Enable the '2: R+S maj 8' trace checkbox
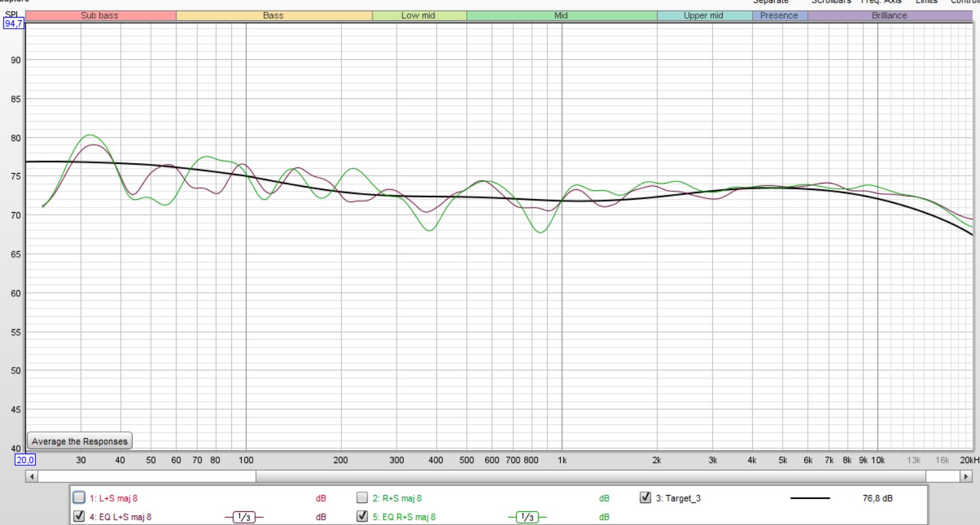 click(363, 498)
